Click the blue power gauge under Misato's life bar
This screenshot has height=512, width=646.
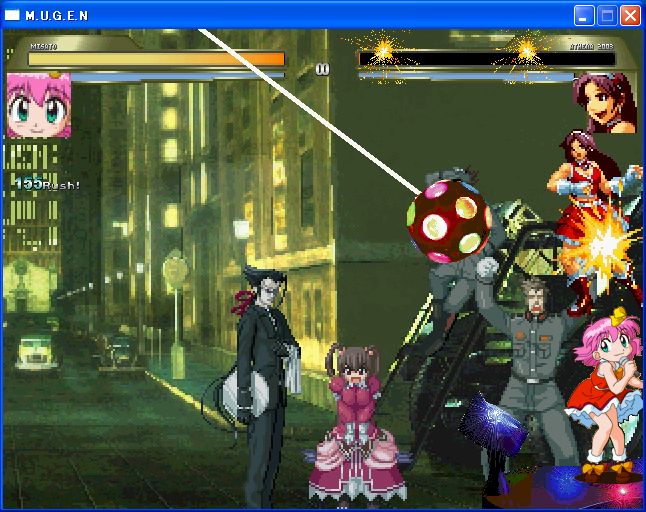[178, 76]
